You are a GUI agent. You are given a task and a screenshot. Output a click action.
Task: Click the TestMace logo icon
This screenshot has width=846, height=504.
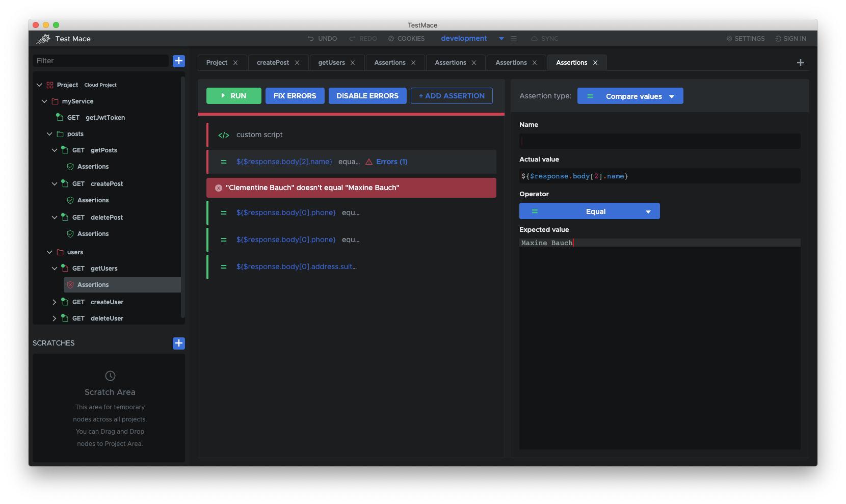click(43, 39)
